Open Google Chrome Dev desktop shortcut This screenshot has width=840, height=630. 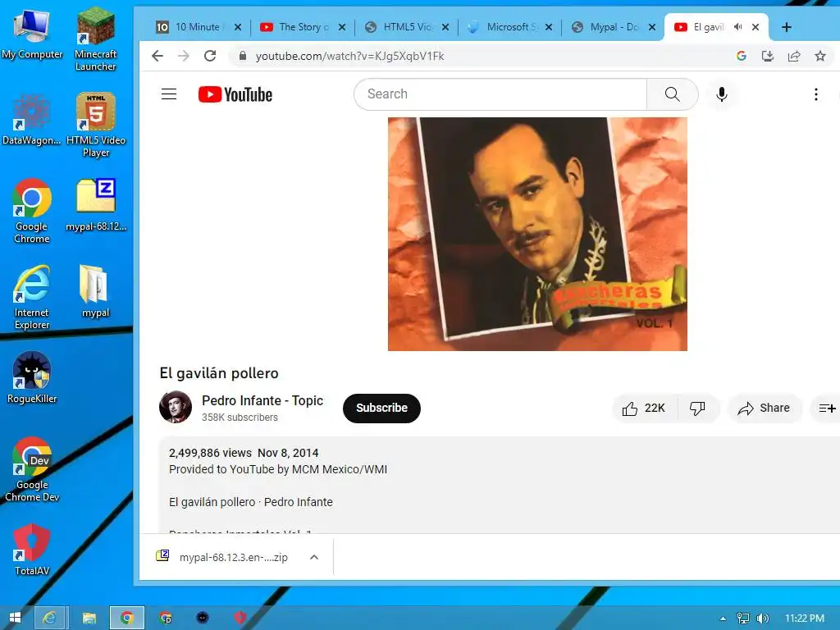point(32,469)
